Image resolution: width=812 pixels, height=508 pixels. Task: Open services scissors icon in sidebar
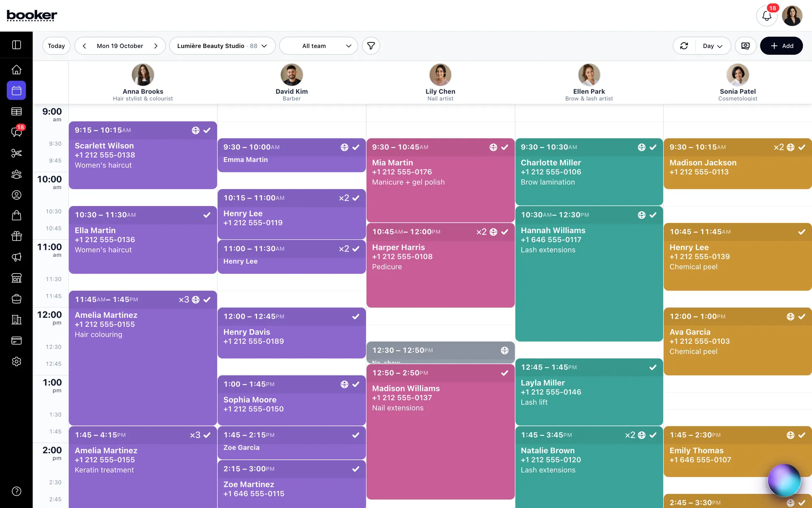[17, 153]
